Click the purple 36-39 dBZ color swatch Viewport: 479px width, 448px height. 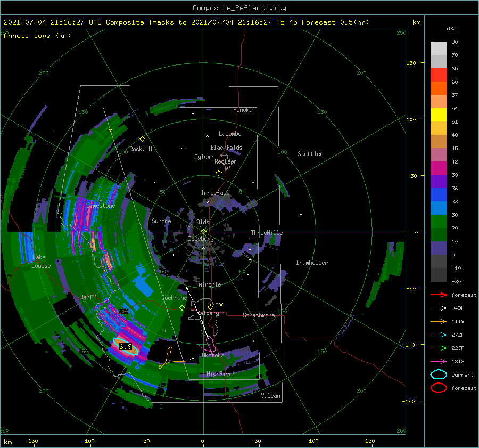click(439, 181)
